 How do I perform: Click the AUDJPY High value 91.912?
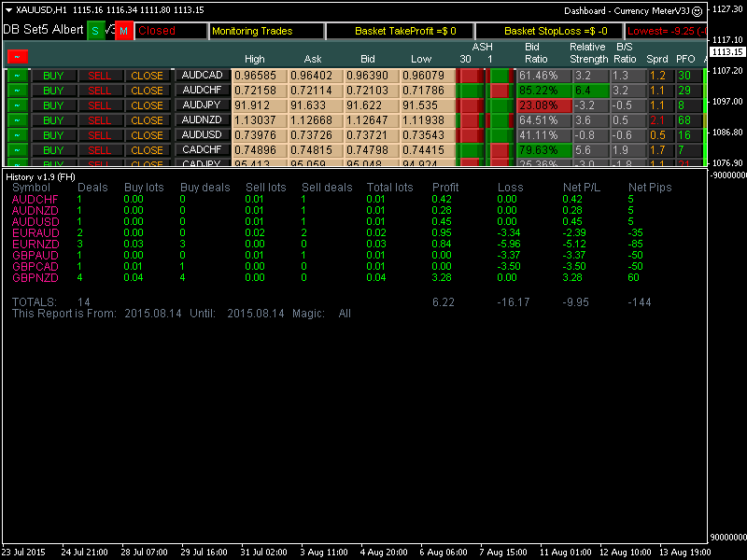click(x=260, y=105)
